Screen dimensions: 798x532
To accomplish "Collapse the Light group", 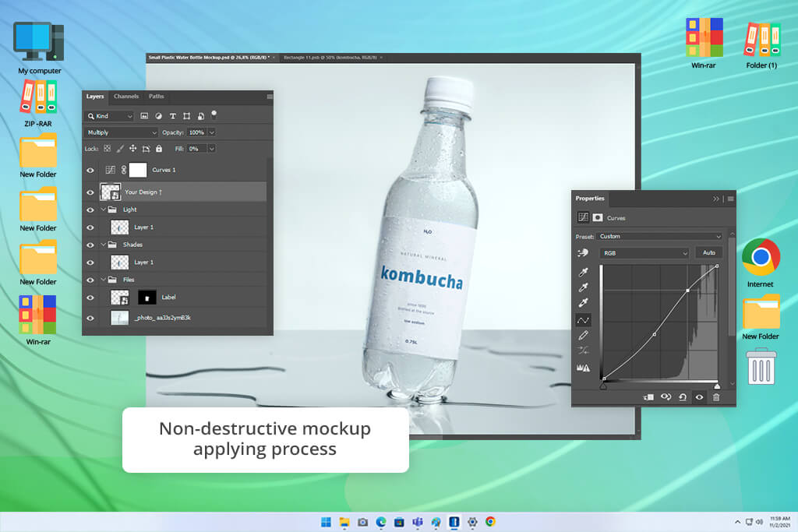I will point(104,210).
